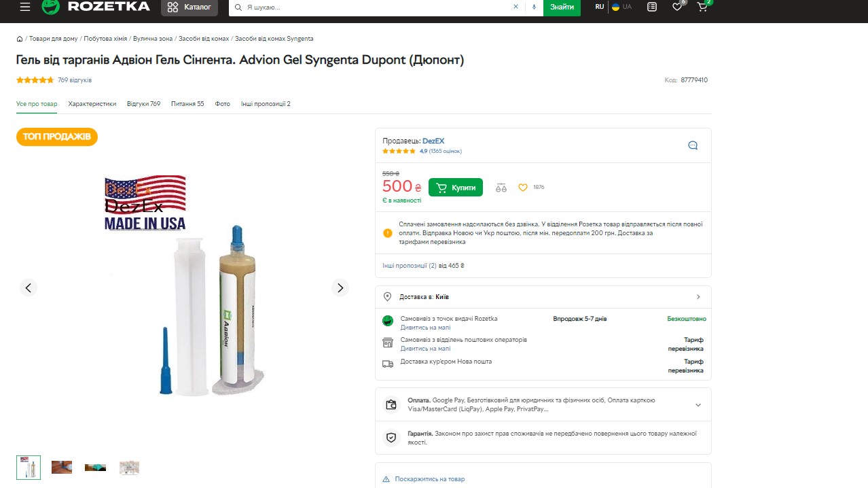Image resolution: width=868 pixels, height=488 pixels.
Task: Open 'Засоби від комах Syngenta' breadcrumb
Action: pyautogui.click(x=274, y=39)
